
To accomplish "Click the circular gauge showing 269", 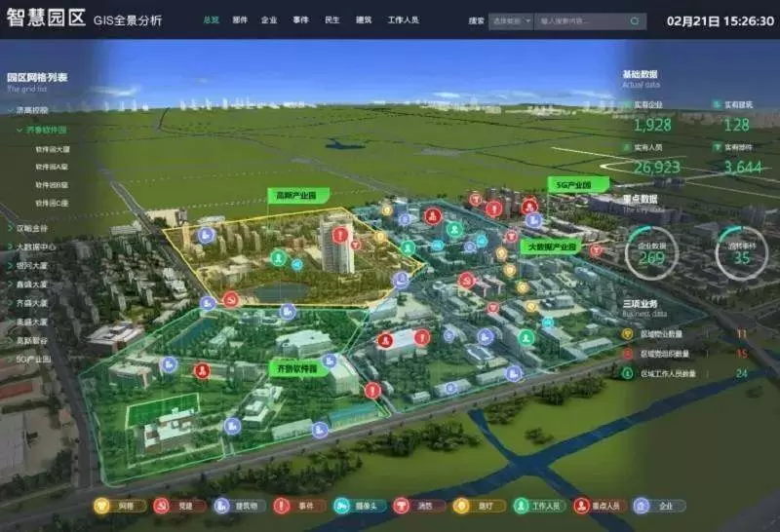I will [651, 253].
